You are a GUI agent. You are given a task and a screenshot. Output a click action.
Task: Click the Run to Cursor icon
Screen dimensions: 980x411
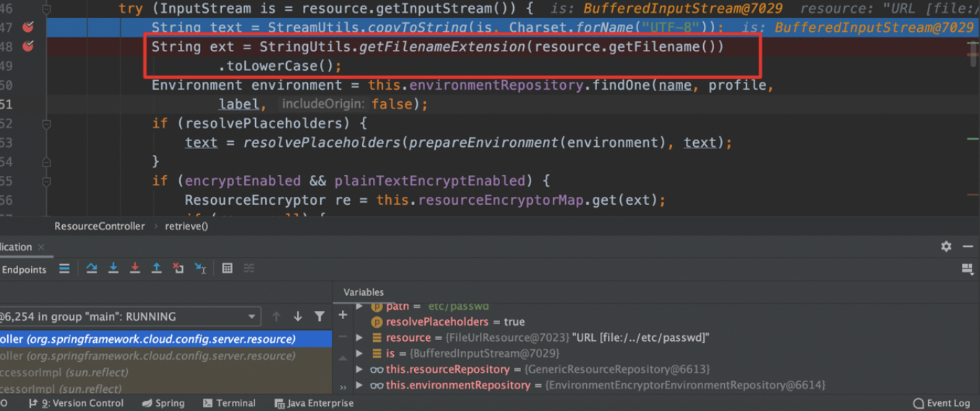(200, 268)
